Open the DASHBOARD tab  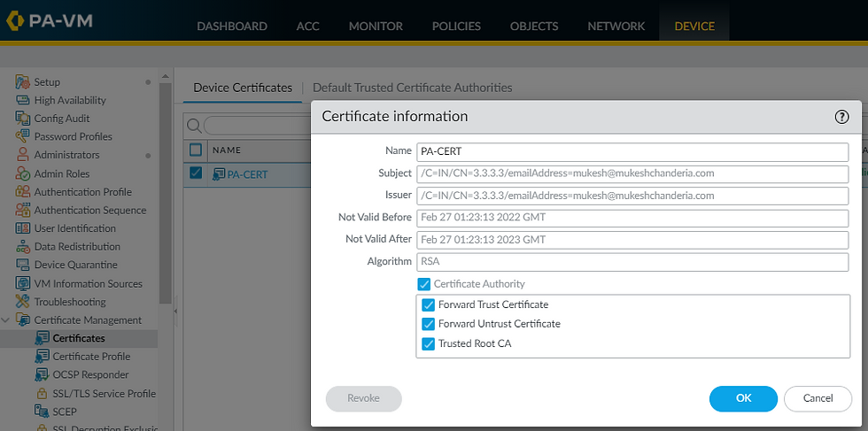[x=232, y=26]
